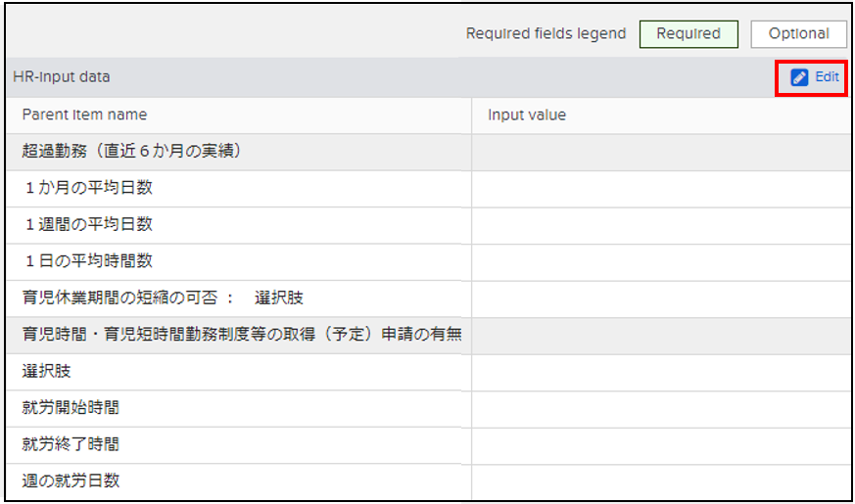855x504 pixels.
Task: Click the Input value column header
Action: click(x=527, y=115)
